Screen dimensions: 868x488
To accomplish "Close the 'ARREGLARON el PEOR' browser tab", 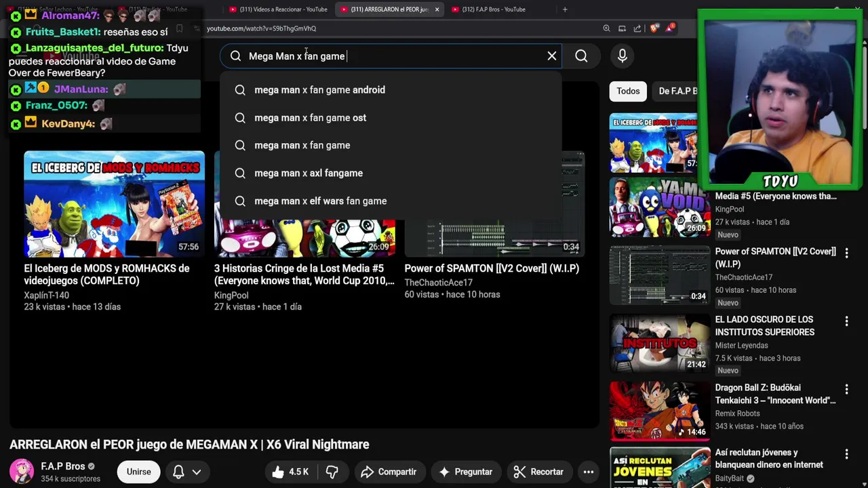I will pos(437,9).
